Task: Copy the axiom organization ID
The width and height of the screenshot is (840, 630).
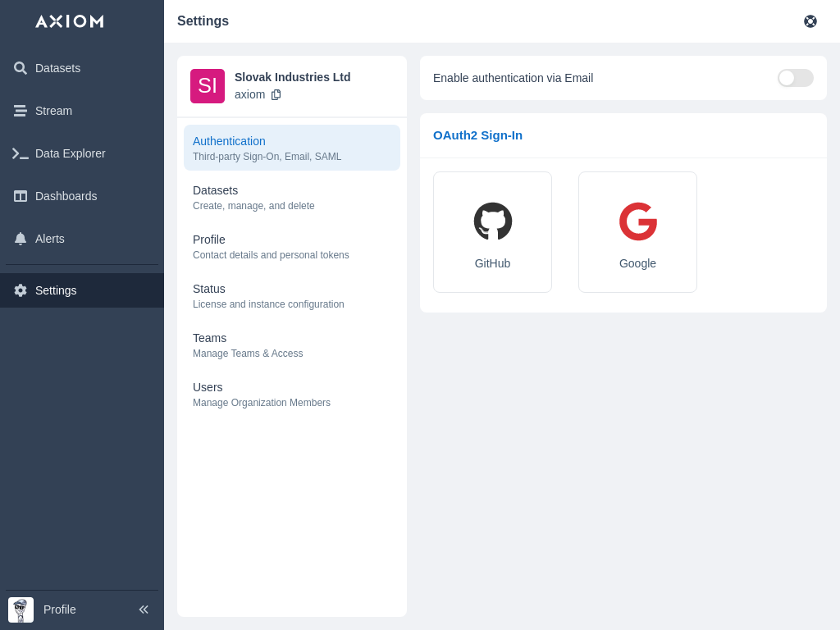Action: click(276, 94)
